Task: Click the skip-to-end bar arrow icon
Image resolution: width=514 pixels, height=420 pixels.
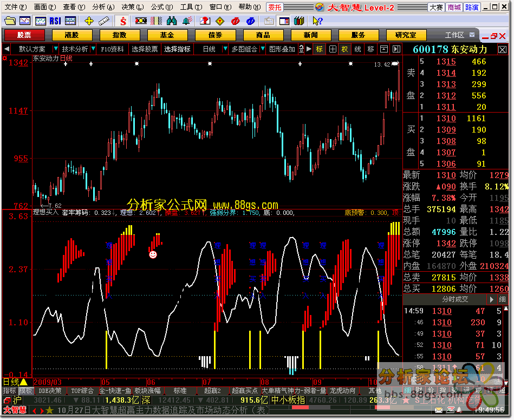Action: click(x=396, y=49)
